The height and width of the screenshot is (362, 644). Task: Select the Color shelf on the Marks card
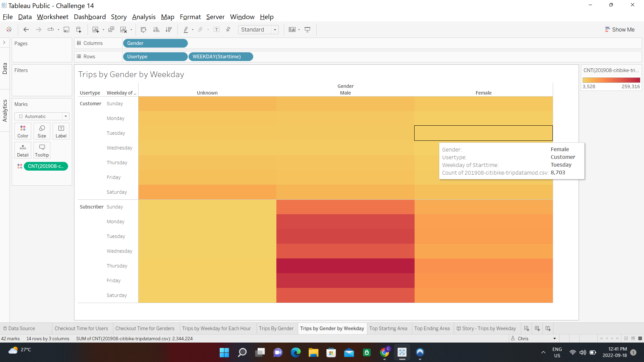click(x=22, y=131)
